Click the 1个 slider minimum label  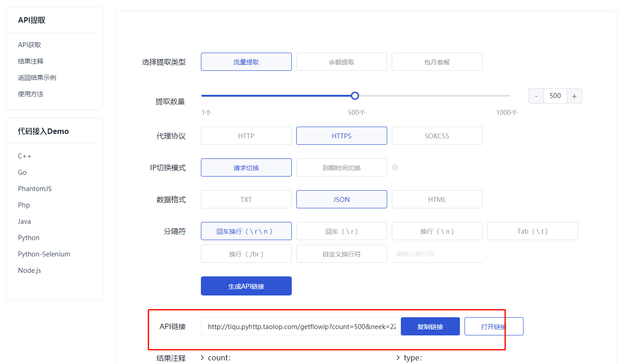click(206, 113)
